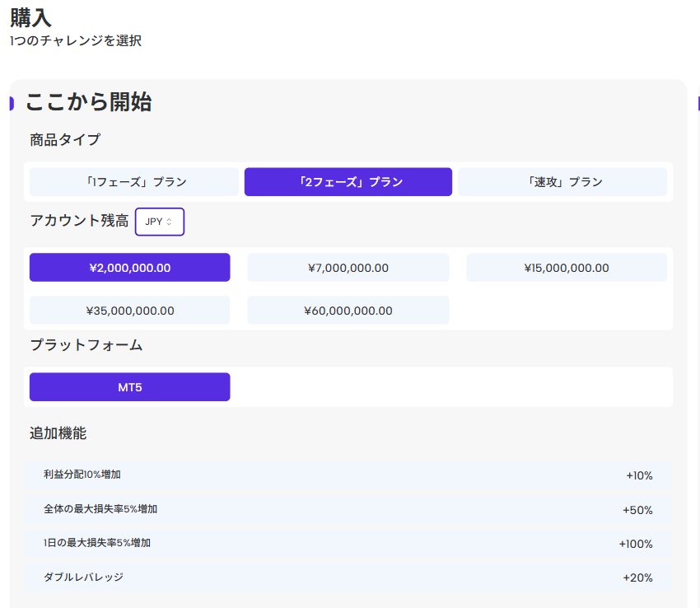This screenshot has height=608, width=700.
Task: Enable the 1日の最大損失率5%増加 add-on
Action: [348, 543]
